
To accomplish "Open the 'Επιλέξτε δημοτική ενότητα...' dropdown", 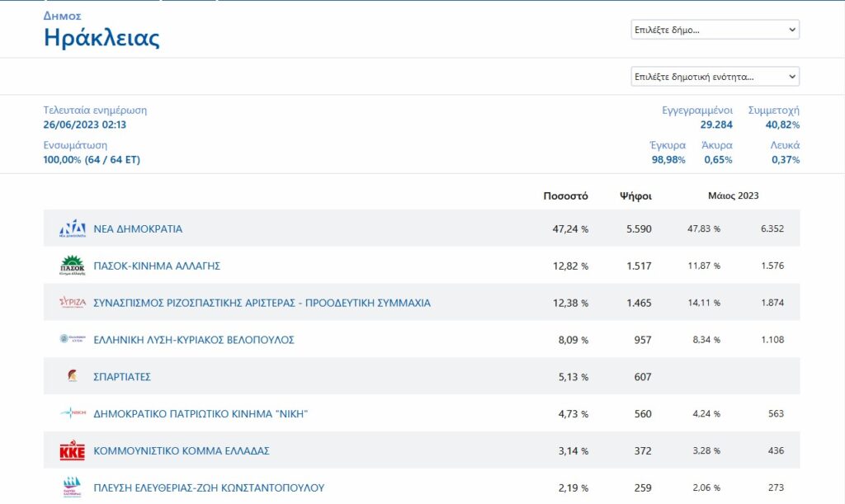I will (x=715, y=77).
